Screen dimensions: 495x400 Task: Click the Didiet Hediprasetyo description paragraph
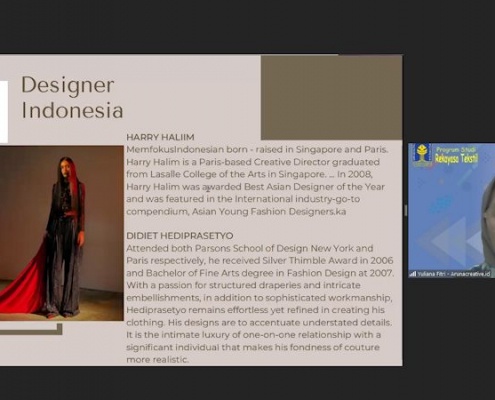click(x=259, y=304)
